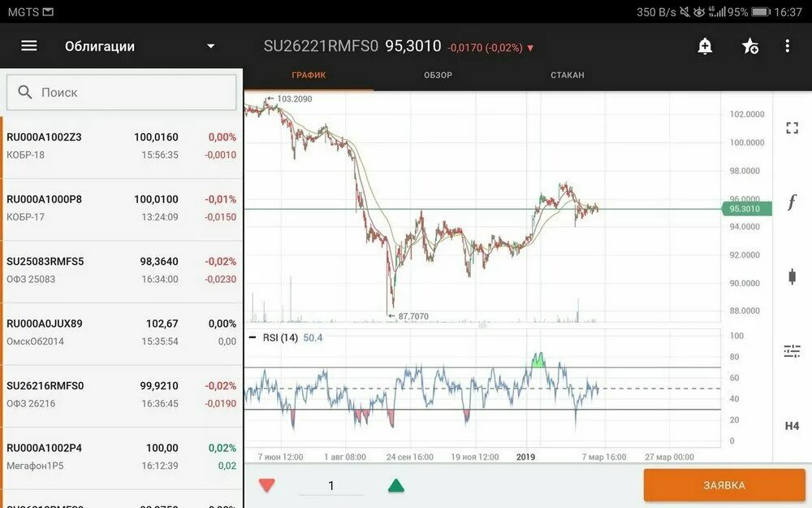Collapse the RSI (14) indicator panel

253,337
